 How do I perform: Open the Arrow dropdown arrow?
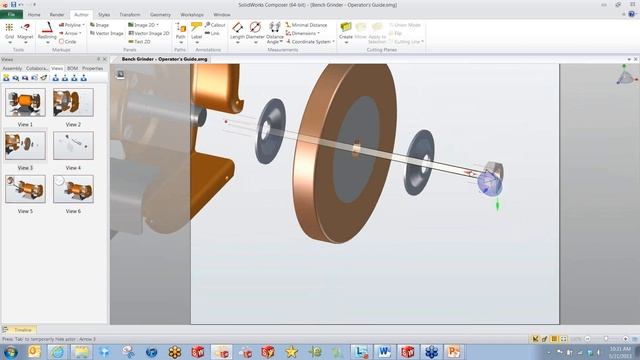[80, 33]
